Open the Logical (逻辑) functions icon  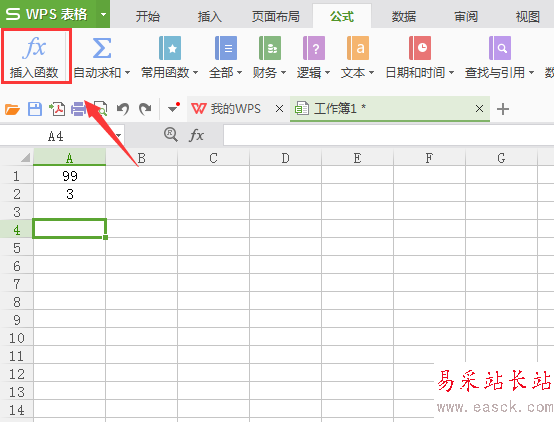coord(314,48)
